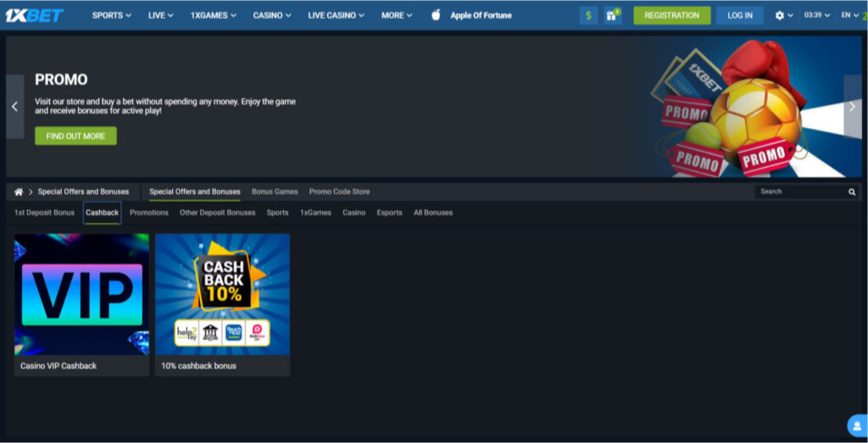This screenshot has width=868, height=443.
Task: Select the Esports filter
Action: coord(390,213)
